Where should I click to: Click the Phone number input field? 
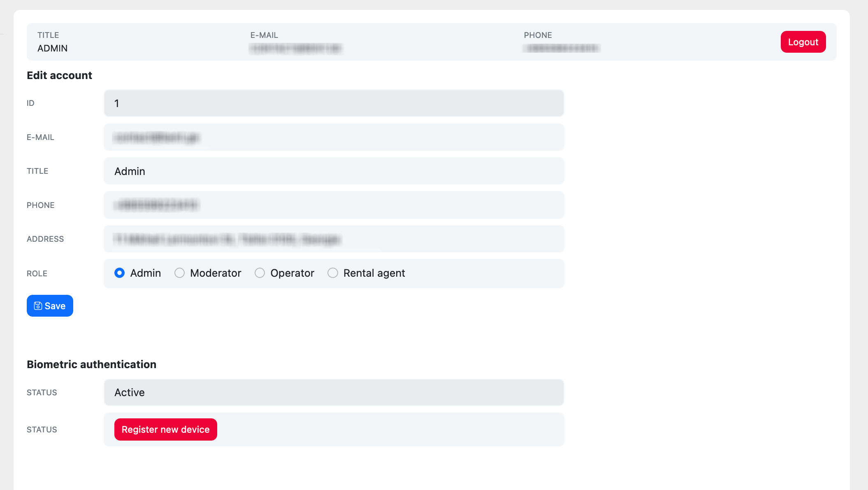[333, 205]
